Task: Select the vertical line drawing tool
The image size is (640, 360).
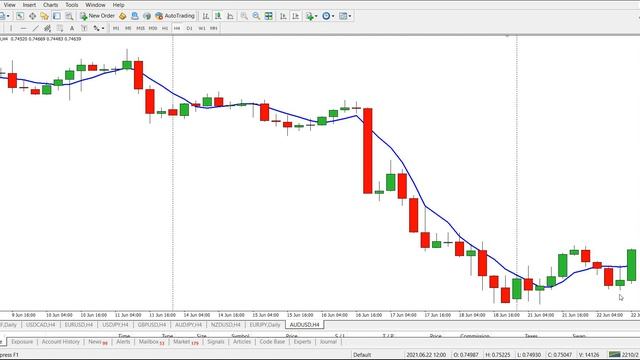Action: point(11,28)
